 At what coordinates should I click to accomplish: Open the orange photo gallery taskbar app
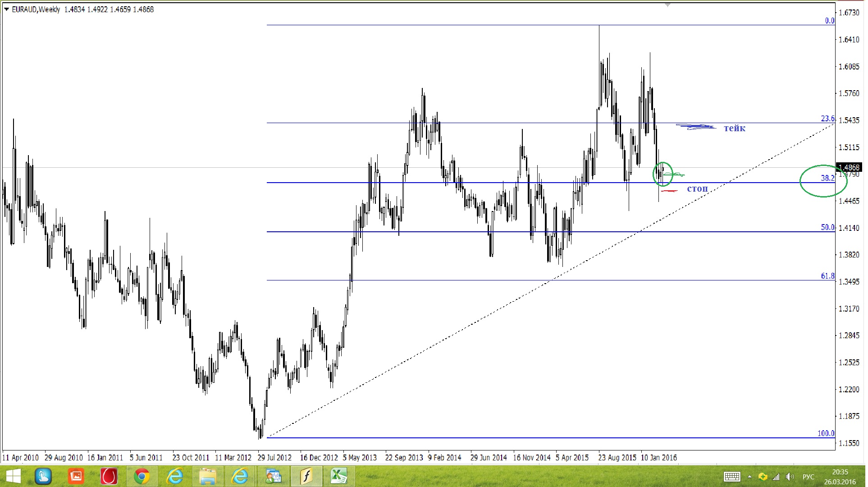pos(76,476)
